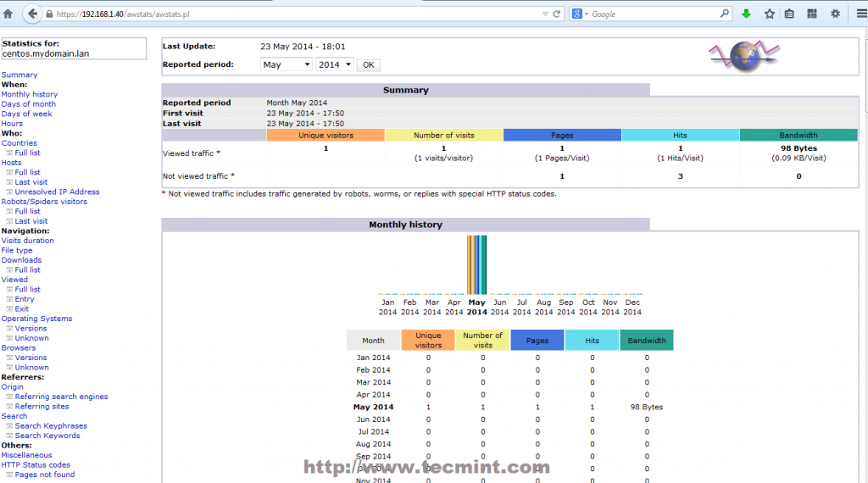Bookmark this page with the star icon

[x=770, y=14]
